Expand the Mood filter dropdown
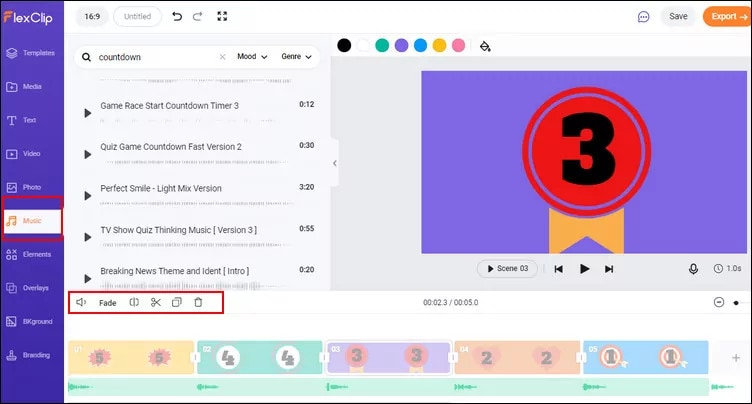Viewport: 752px width, 404px height. click(252, 57)
